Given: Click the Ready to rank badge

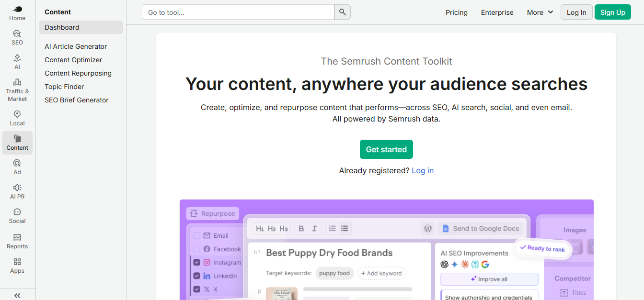Looking at the screenshot, I should (x=542, y=248).
